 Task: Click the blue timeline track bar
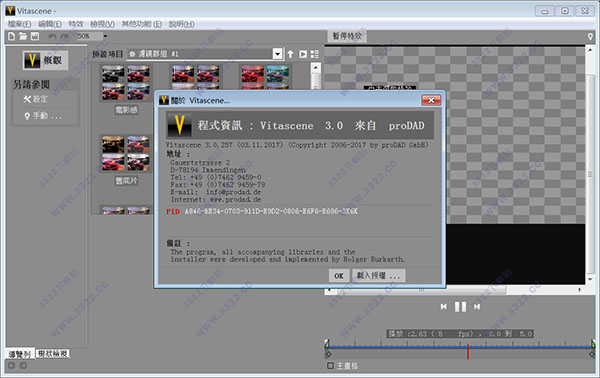(460, 347)
